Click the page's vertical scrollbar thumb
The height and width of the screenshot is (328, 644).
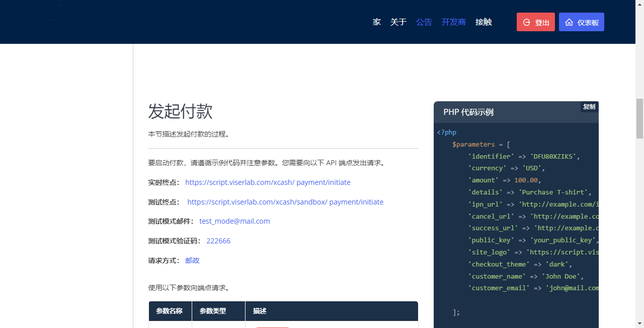click(x=639, y=118)
